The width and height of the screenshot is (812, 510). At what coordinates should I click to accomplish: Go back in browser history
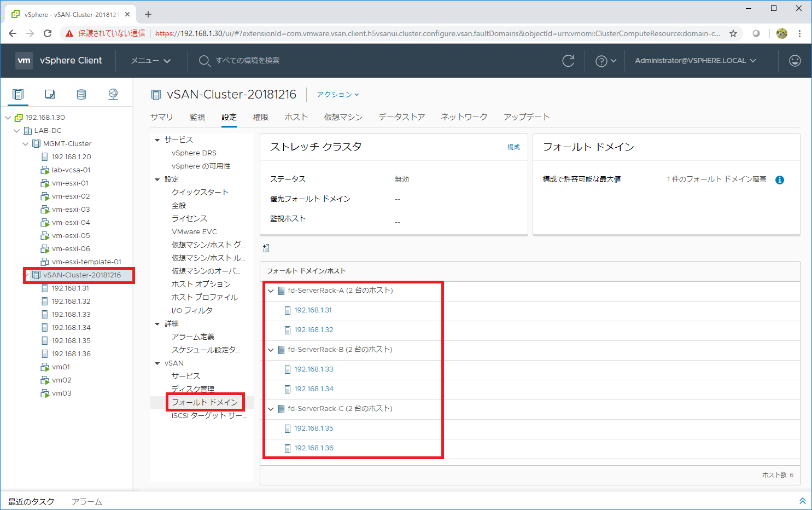coord(13,33)
